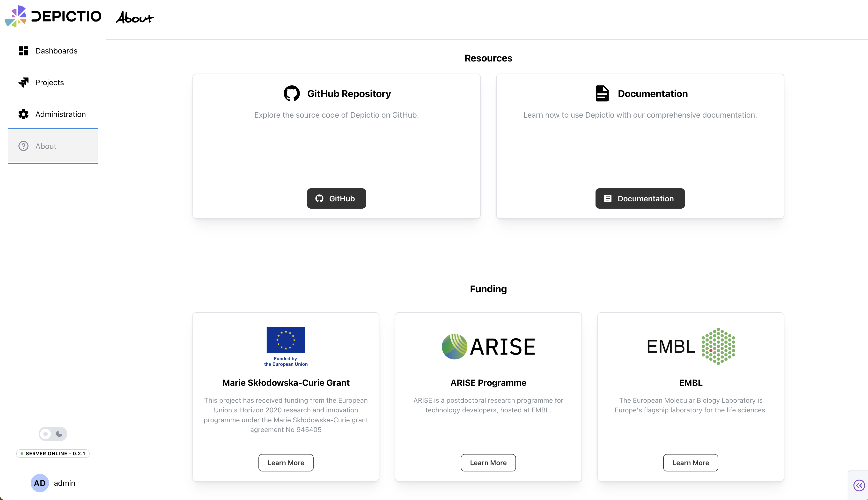Click the About question mark icon
The height and width of the screenshot is (500, 868).
click(23, 146)
